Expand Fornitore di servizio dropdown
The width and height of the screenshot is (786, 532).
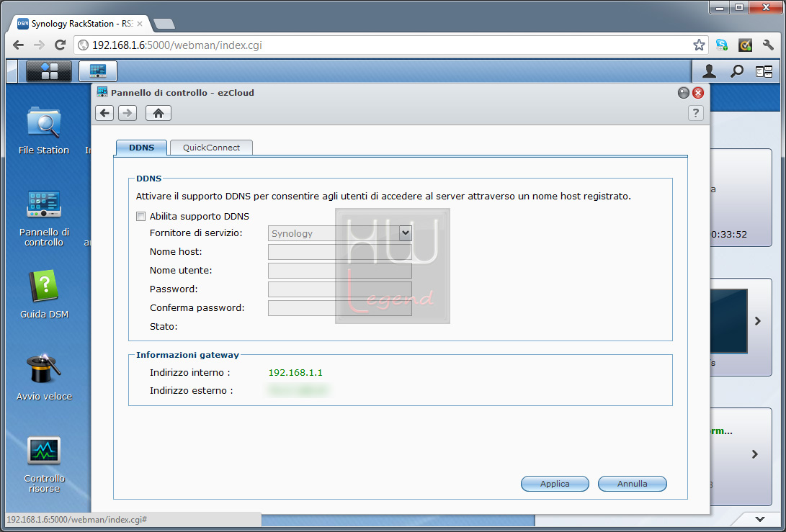(405, 233)
